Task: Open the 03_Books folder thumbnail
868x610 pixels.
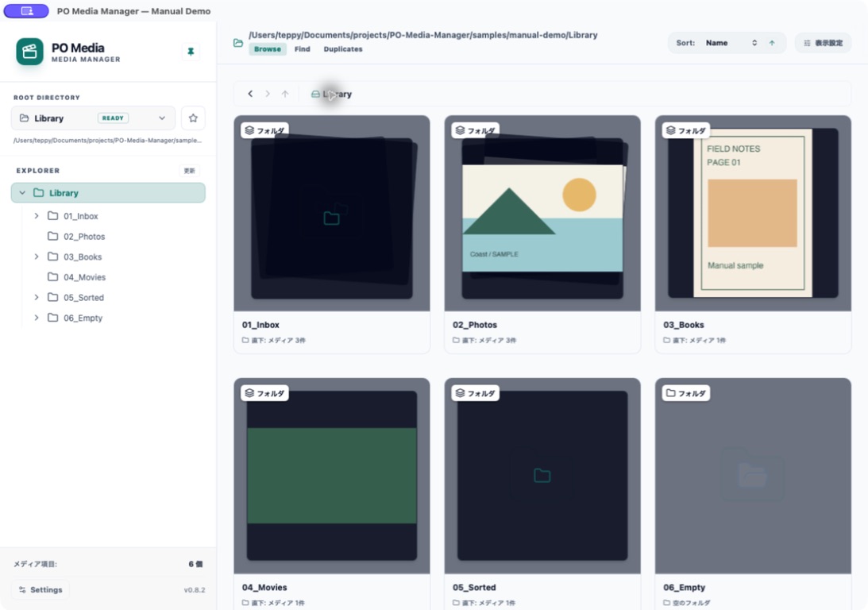Action: pyautogui.click(x=753, y=213)
